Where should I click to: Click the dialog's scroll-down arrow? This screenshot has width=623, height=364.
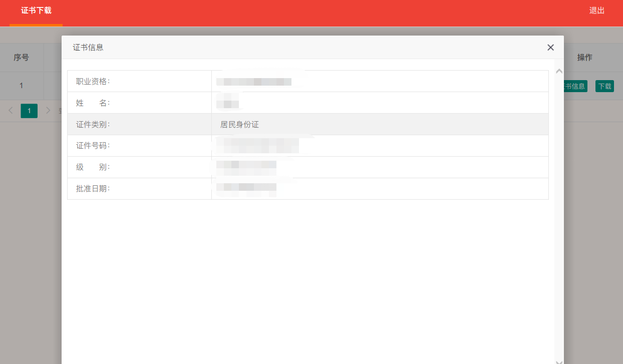pos(559,361)
